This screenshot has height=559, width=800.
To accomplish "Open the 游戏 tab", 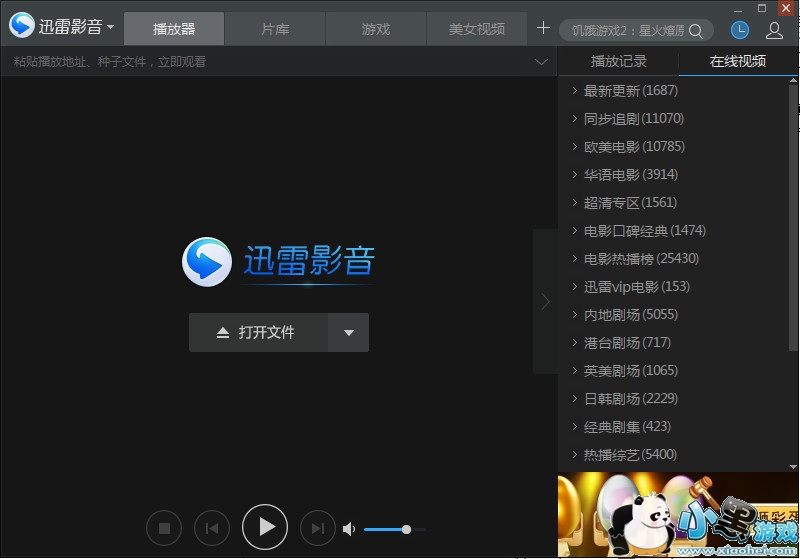I will (376, 29).
